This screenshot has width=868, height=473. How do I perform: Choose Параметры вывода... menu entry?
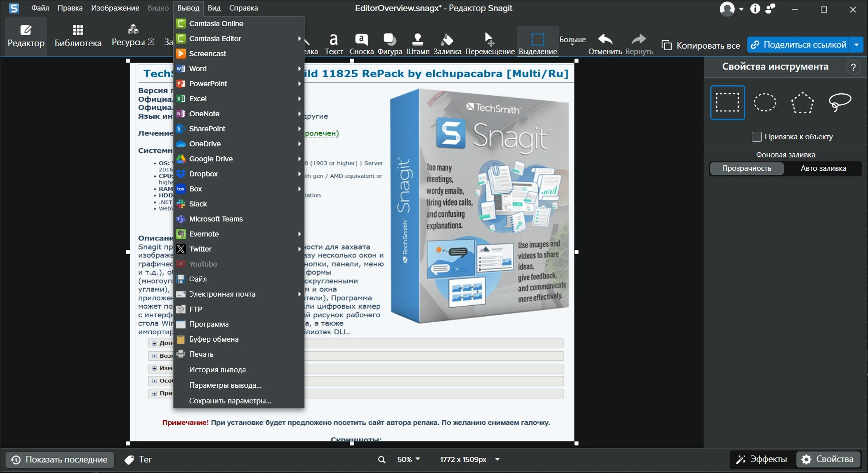pos(239,385)
